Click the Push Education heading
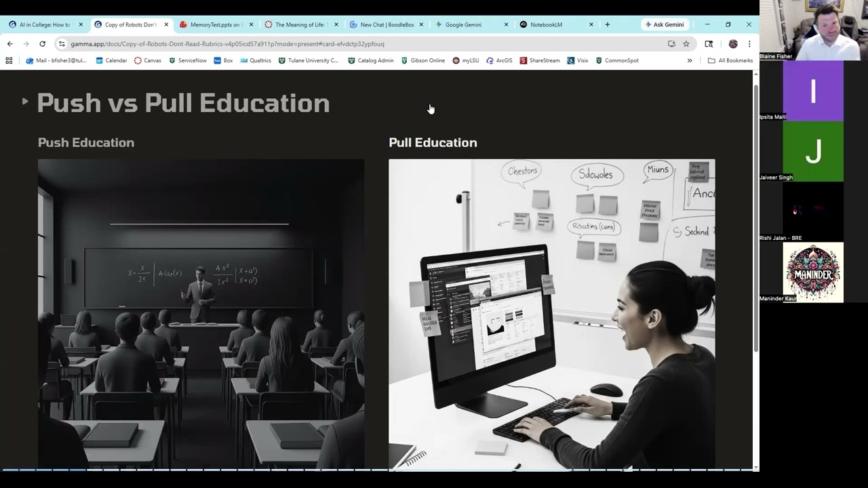Screen dimensions: 868x488 click(x=86, y=142)
